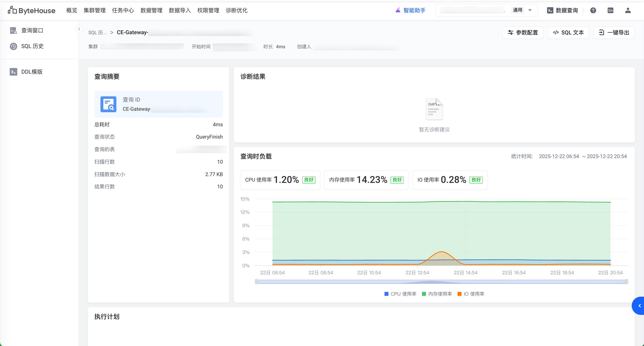Click the 智能助手 assistant icon
Image resolution: width=644 pixels, height=346 pixels.
point(398,10)
